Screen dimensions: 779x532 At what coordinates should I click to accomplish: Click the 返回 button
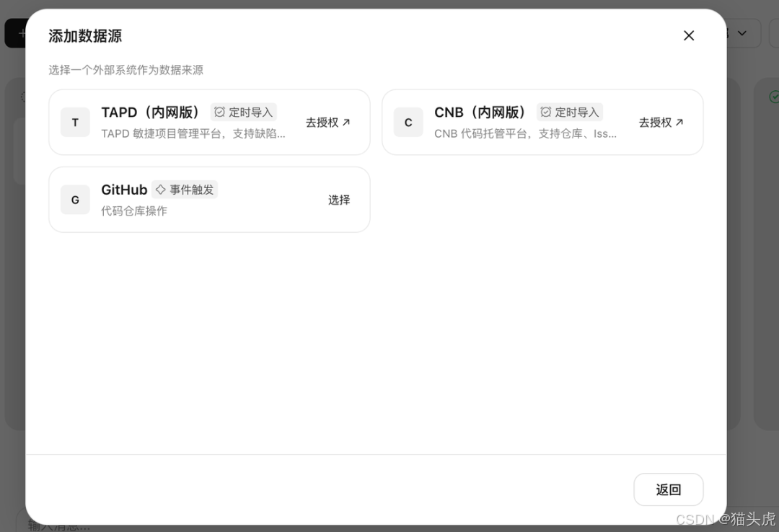point(668,489)
